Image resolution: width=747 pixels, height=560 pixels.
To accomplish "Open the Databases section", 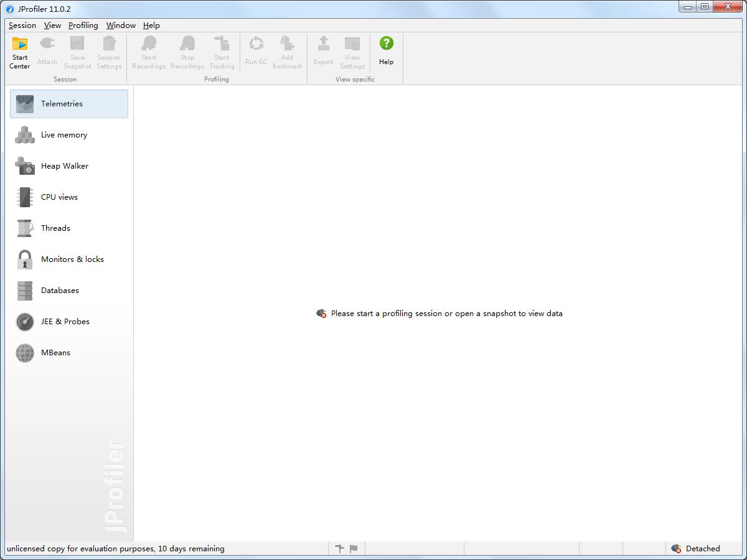I will [x=69, y=291].
